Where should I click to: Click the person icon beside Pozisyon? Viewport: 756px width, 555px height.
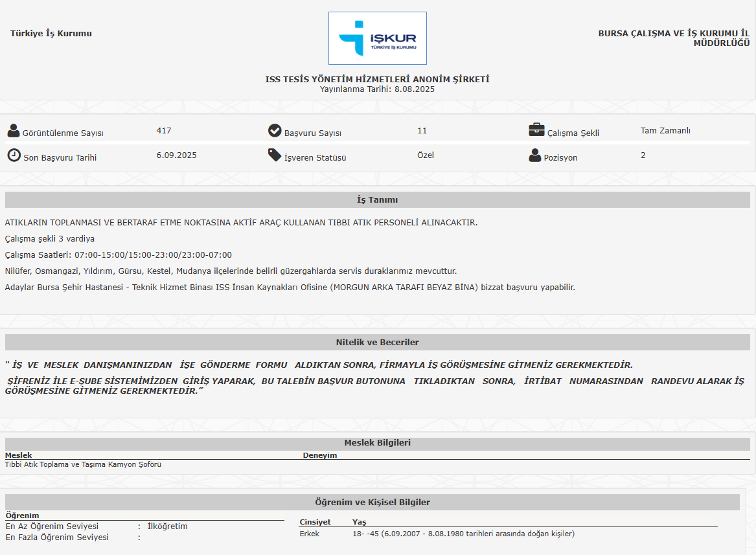pos(535,155)
